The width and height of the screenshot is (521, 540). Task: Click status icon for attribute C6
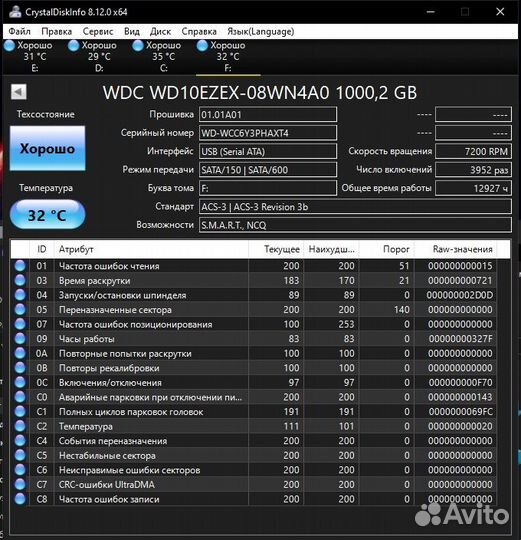(20, 470)
